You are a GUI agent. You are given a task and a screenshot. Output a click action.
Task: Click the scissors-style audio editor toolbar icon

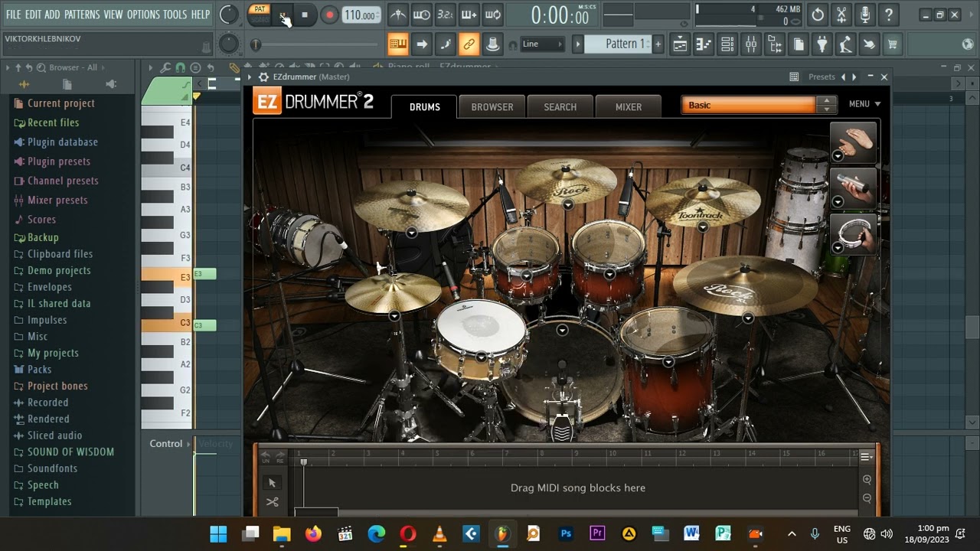click(841, 15)
